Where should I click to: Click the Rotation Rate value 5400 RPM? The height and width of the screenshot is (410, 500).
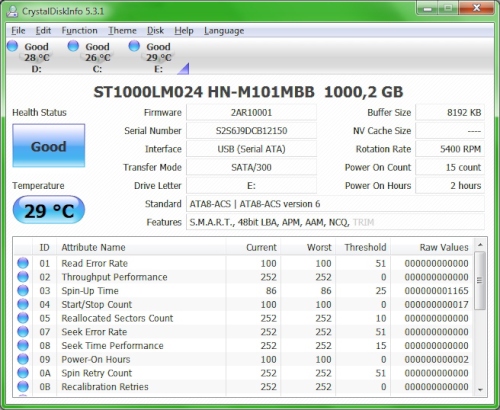[x=450, y=149]
